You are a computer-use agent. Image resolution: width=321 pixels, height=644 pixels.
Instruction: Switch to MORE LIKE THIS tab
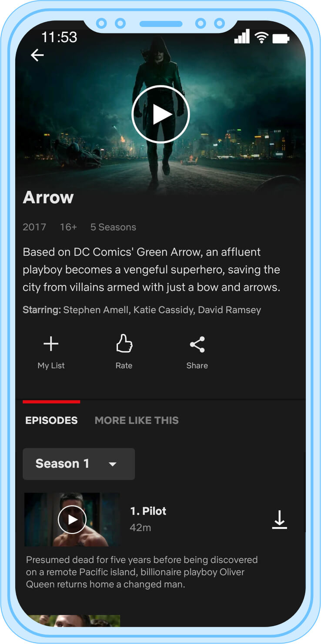pyautogui.click(x=137, y=420)
